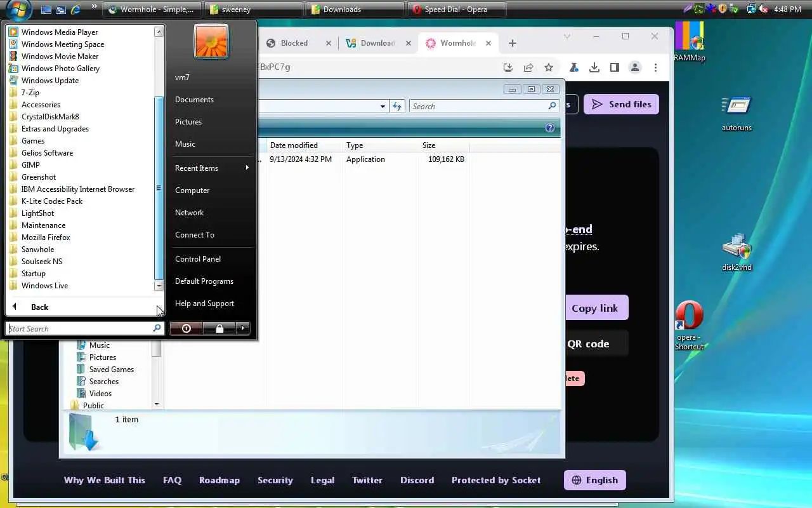Click the user account picture
This screenshot has width=812, height=508.
[x=211, y=41]
